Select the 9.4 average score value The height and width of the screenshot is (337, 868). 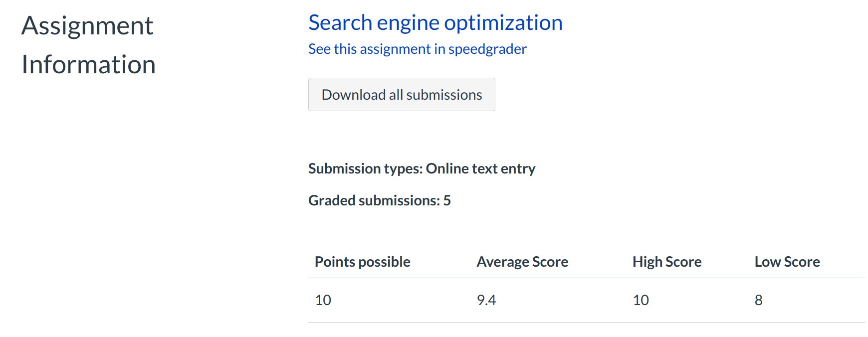pyautogui.click(x=486, y=300)
